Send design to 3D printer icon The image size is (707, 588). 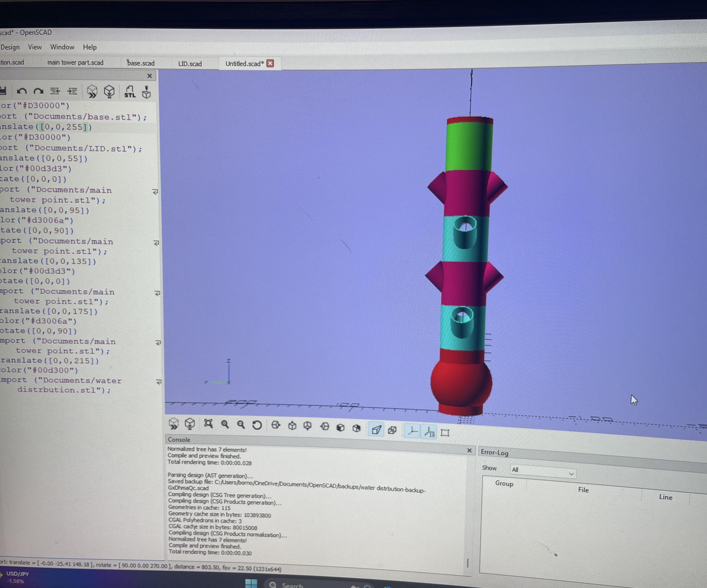146,92
